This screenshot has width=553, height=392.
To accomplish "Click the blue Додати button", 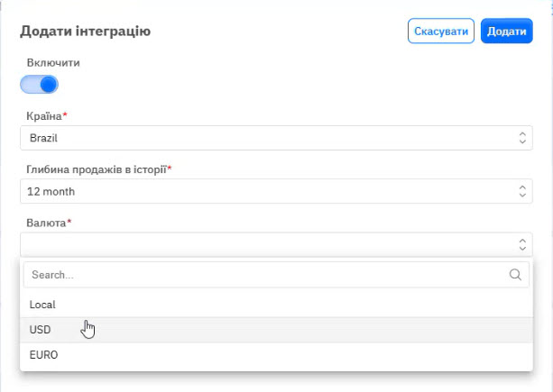I will (506, 32).
